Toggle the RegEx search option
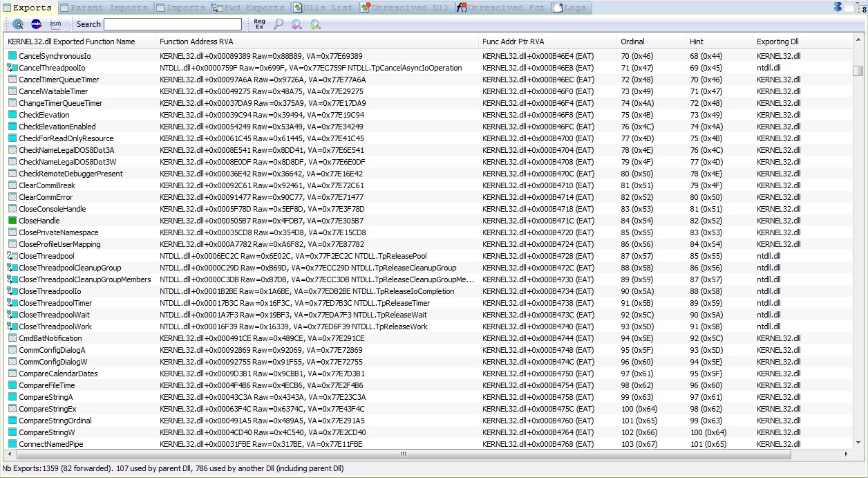Image resolution: width=868 pixels, height=478 pixels. [x=259, y=24]
